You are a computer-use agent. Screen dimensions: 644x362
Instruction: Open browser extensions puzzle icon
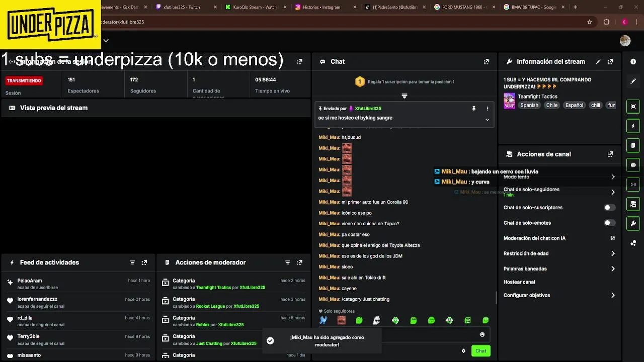tap(606, 22)
